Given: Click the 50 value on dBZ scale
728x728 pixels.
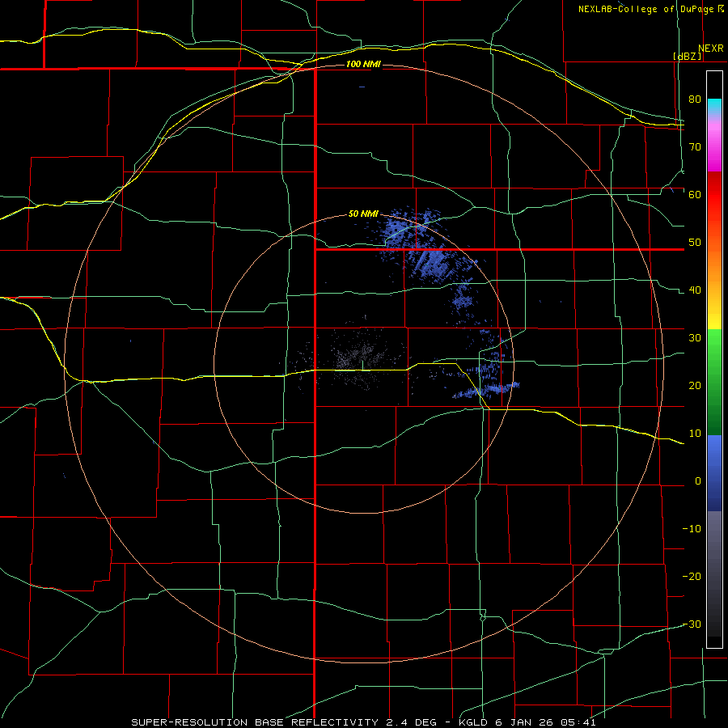Looking at the screenshot, I should pyautogui.click(x=695, y=243).
